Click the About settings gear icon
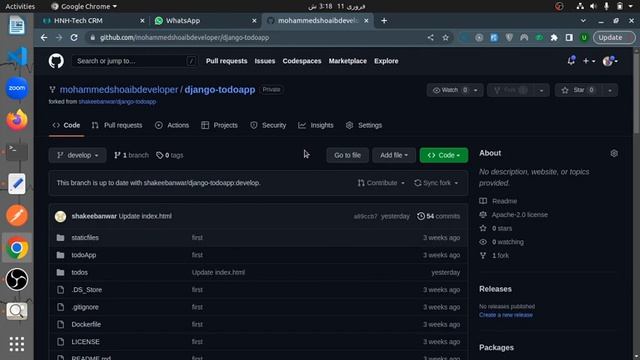Image resolution: width=640 pixels, height=360 pixels. click(x=614, y=153)
